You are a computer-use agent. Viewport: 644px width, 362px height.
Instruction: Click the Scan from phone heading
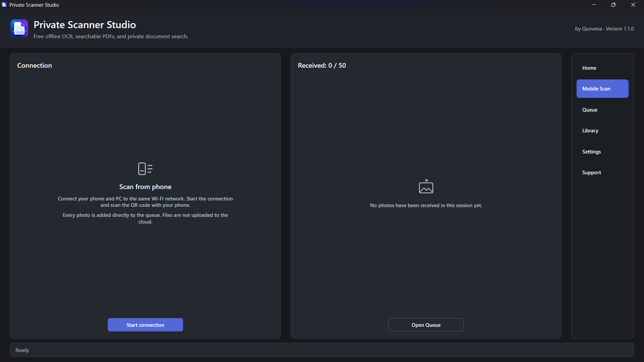coord(145,187)
